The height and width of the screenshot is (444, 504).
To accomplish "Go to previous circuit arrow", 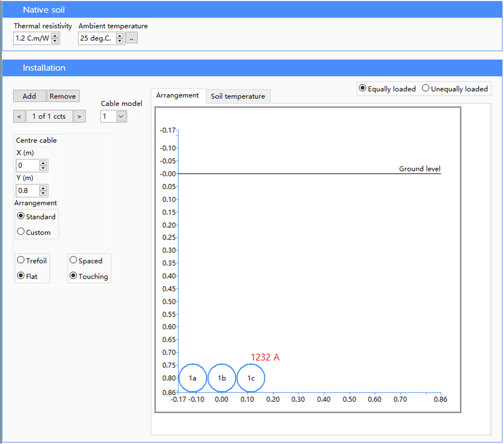I will tap(20, 117).
